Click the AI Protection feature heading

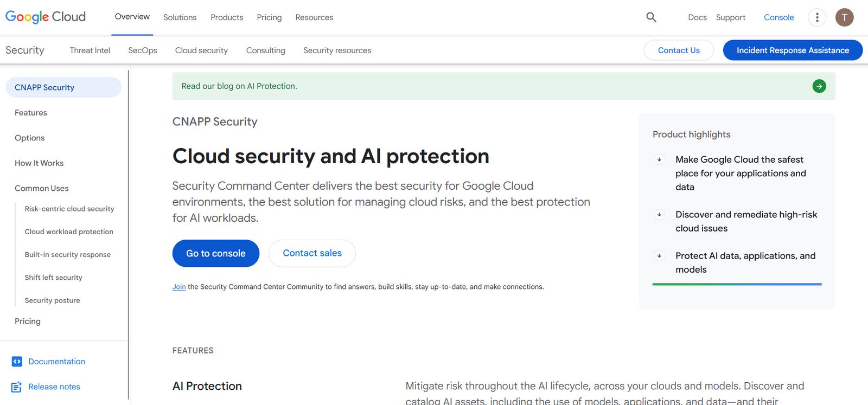pos(207,386)
